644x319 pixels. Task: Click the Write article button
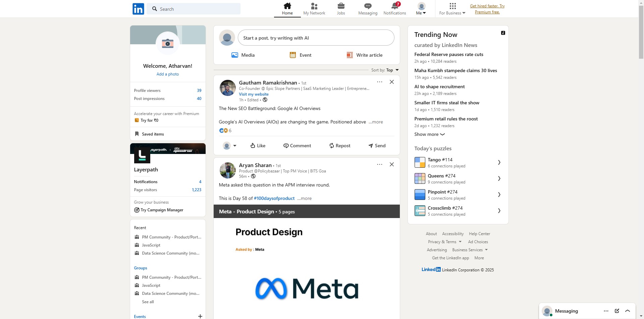pyautogui.click(x=364, y=55)
